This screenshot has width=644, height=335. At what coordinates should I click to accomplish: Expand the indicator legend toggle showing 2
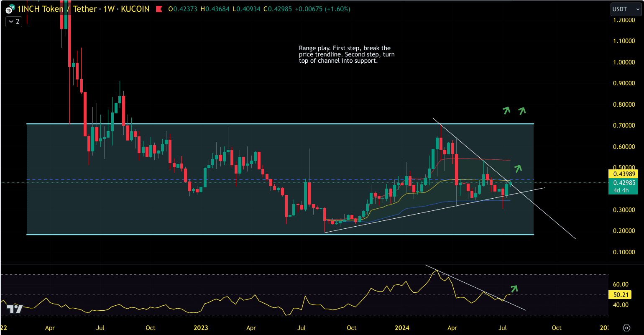click(x=14, y=21)
